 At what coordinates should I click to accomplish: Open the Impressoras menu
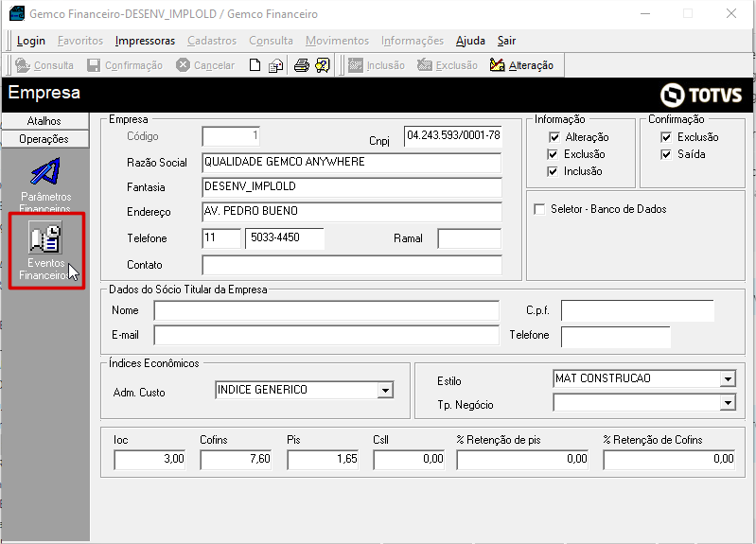tap(145, 41)
